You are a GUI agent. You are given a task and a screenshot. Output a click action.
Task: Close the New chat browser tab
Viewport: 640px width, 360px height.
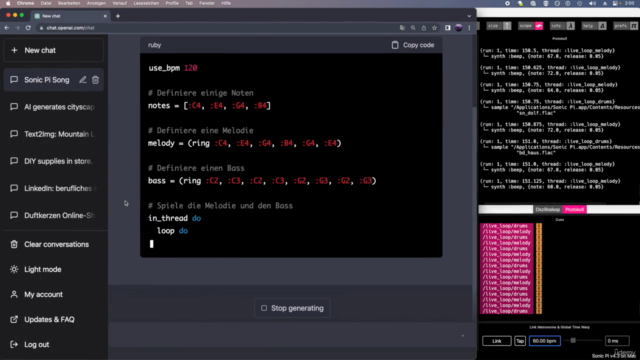click(105, 16)
